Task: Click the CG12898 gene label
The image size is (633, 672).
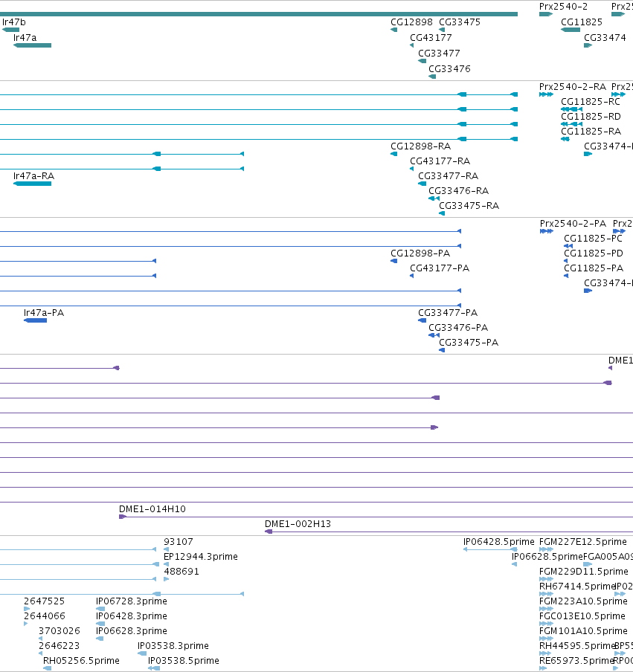Action: click(411, 22)
